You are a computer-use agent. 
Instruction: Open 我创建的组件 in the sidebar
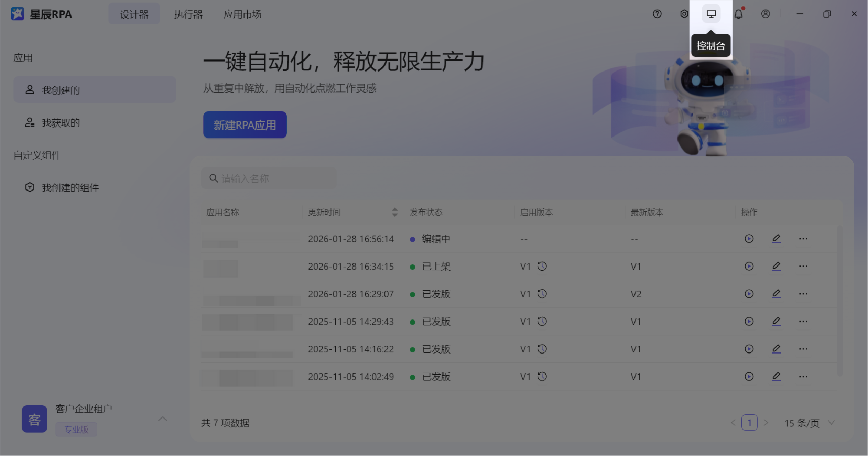tap(70, 188)
